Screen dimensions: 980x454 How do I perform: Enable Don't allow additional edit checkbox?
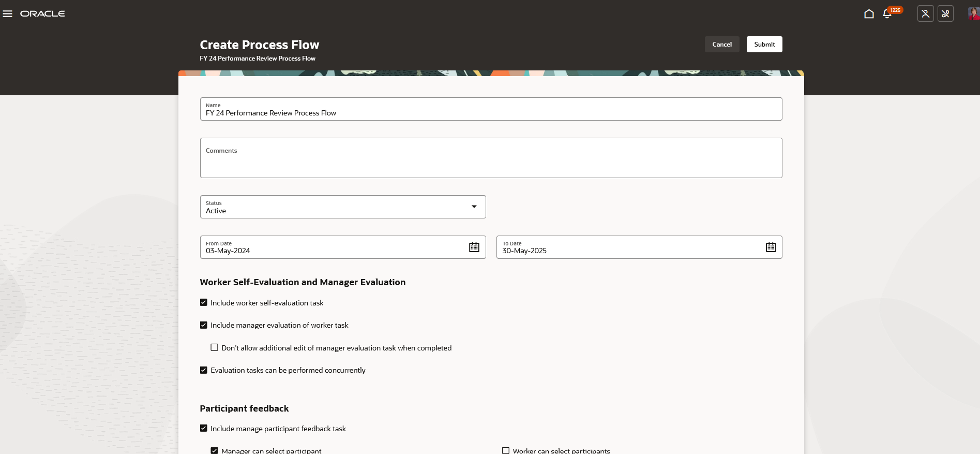coord(214,348)
